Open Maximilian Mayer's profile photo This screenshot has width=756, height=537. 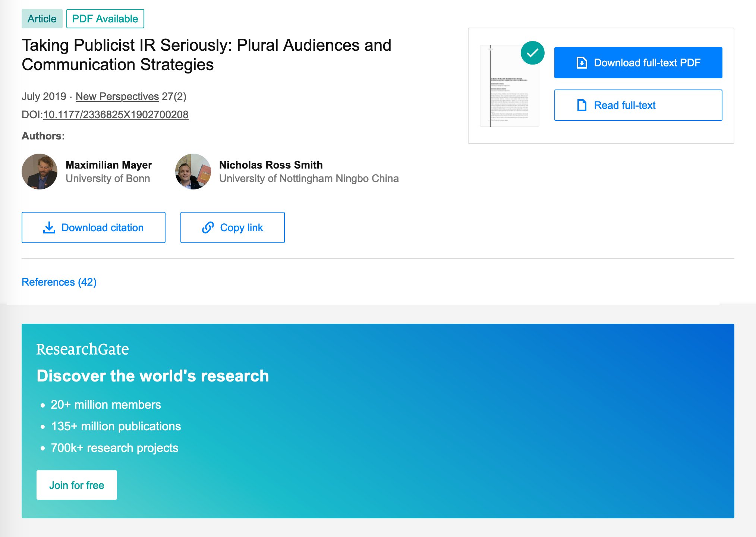pyautogui.click(x=40, y=172)
